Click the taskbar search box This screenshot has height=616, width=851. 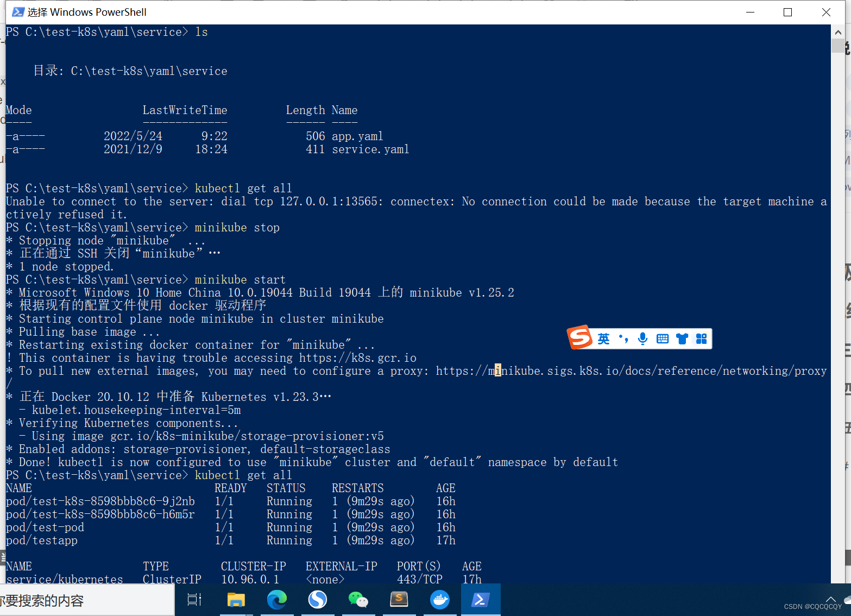point(87,600)
